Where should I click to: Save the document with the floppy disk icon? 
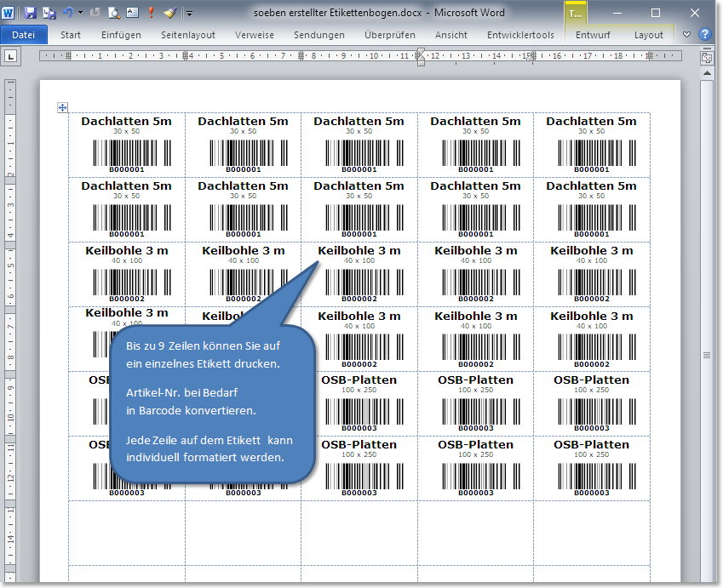31,13
